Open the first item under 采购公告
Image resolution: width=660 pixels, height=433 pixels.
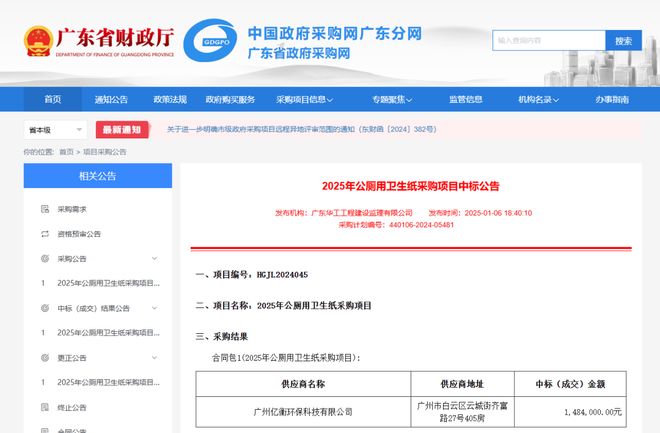point(108,283)
